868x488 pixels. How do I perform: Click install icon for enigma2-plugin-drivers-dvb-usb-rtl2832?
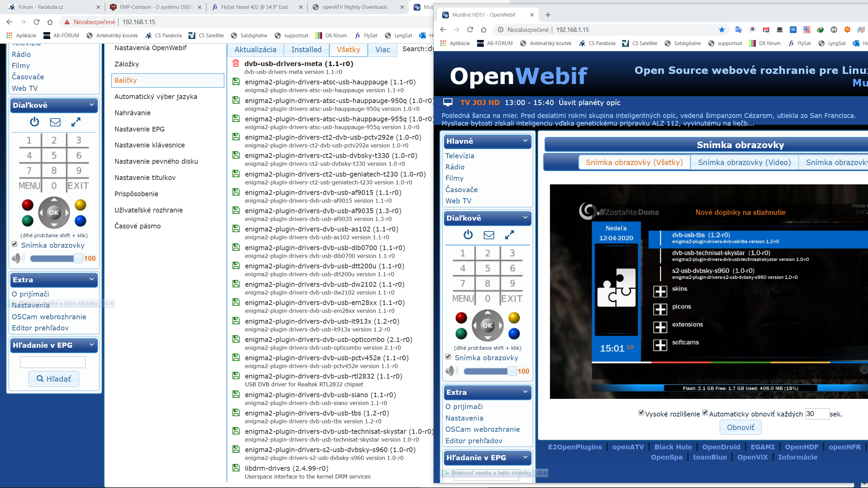(236, 376)
